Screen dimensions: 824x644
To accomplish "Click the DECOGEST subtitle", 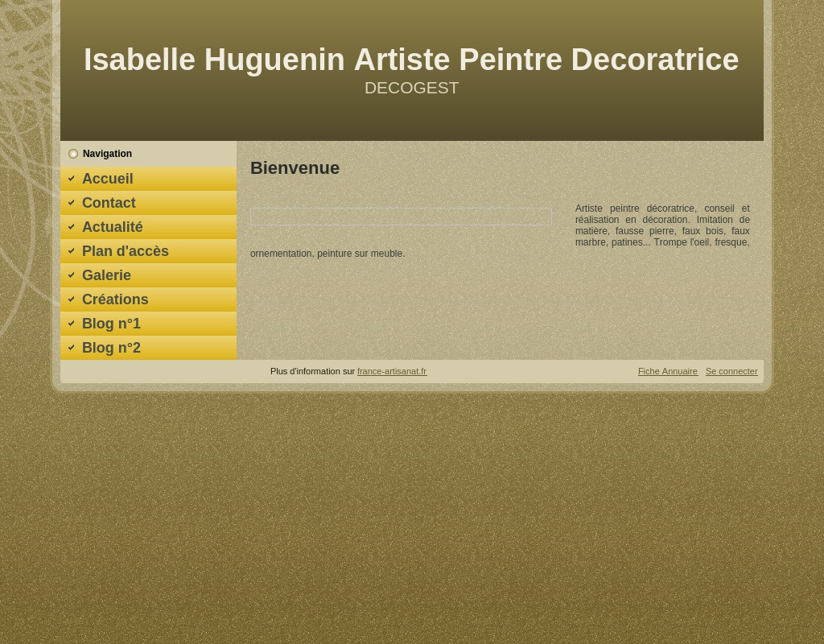I will [x=411, y=89].
